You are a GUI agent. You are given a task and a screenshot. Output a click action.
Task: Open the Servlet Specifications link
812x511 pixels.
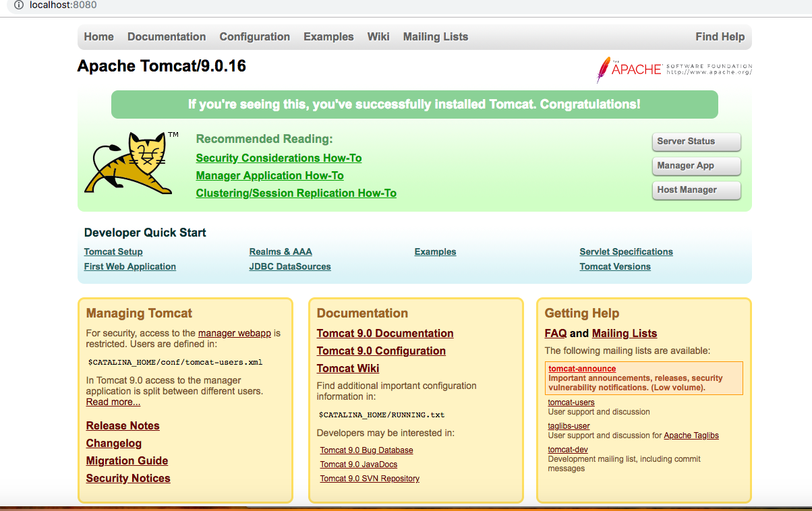click(627, 252)
